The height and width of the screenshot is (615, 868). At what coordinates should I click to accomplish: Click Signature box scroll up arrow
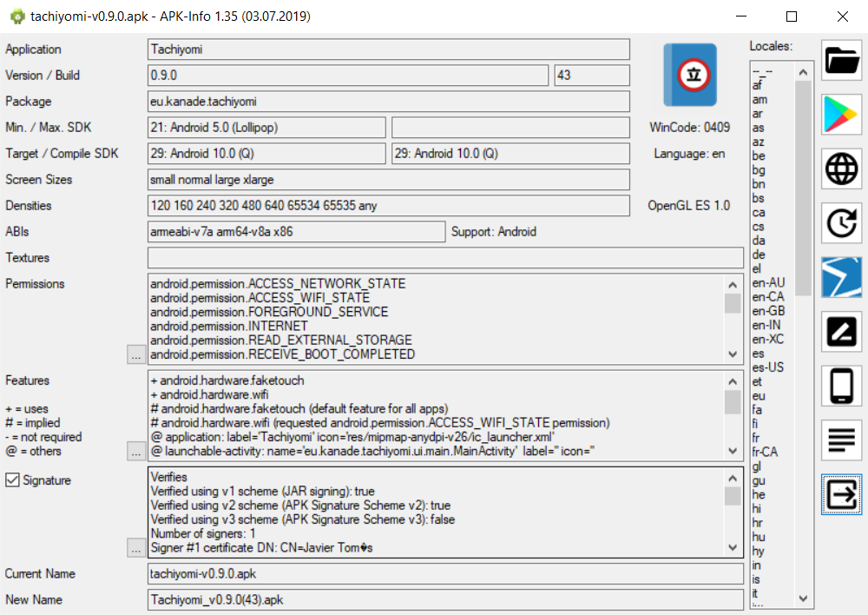[x=733, y=478]
